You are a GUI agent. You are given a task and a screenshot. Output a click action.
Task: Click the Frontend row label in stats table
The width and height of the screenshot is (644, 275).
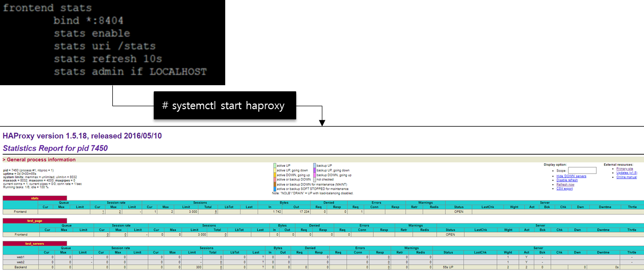[x=21, y=211]
